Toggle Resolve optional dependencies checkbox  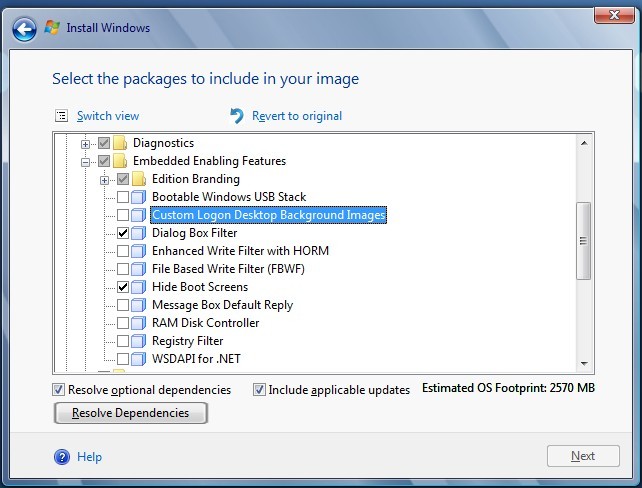tap(59, 389)
